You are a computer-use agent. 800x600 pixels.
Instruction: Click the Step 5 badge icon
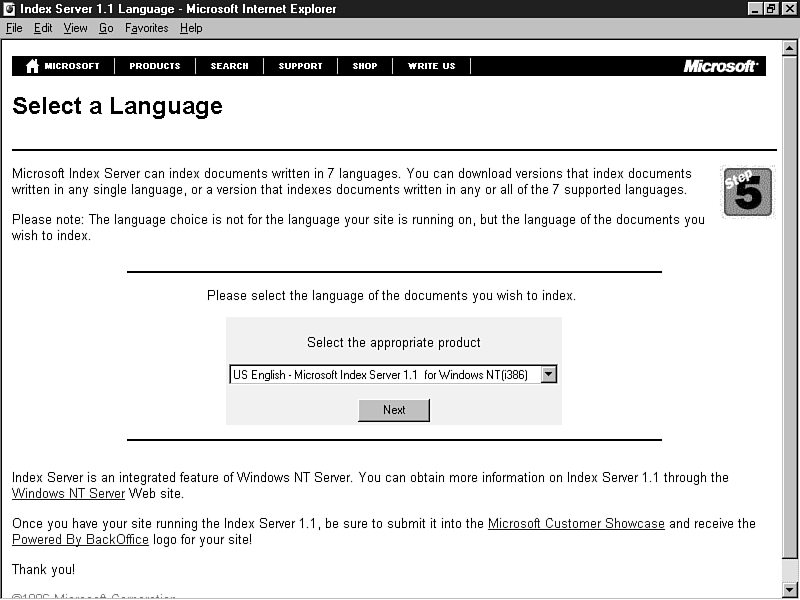click(746, 190)
